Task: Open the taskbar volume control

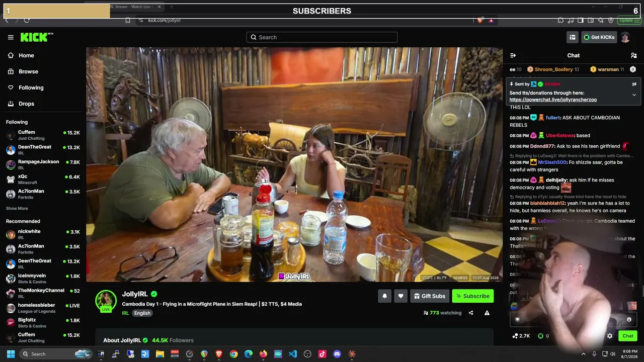Action: pos(613,354)
